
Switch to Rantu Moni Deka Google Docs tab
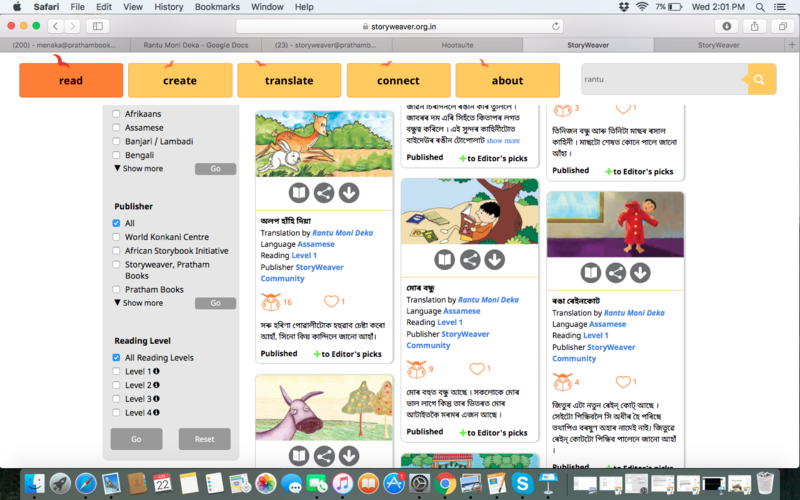(x=196, y=45)
